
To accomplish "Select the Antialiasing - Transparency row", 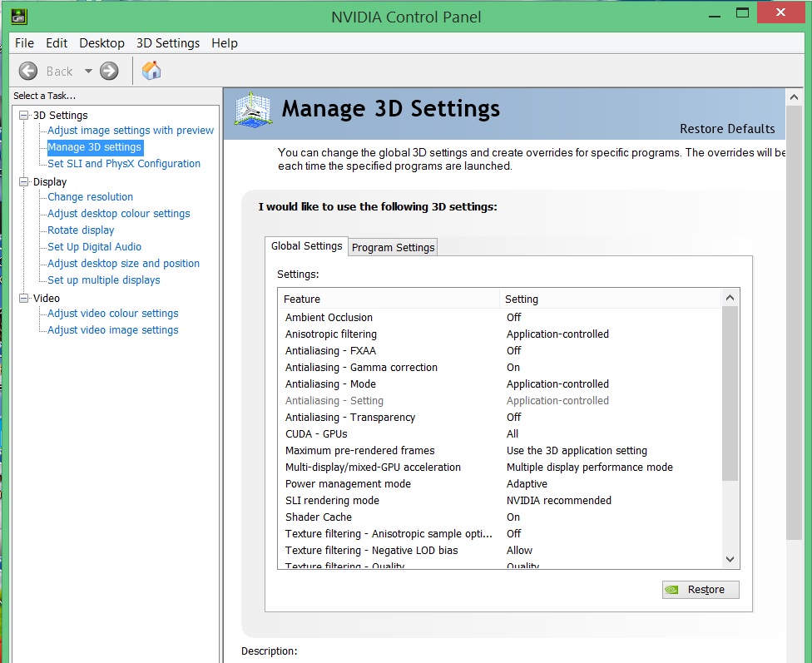I will click(x=500, y=417).
